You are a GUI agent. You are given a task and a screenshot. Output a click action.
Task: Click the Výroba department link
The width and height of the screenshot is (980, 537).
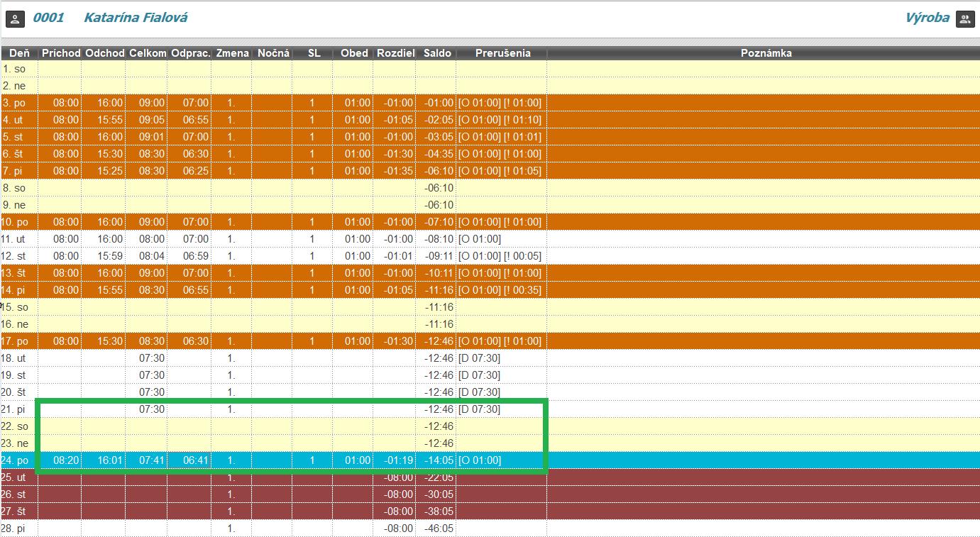coord(927,18)
